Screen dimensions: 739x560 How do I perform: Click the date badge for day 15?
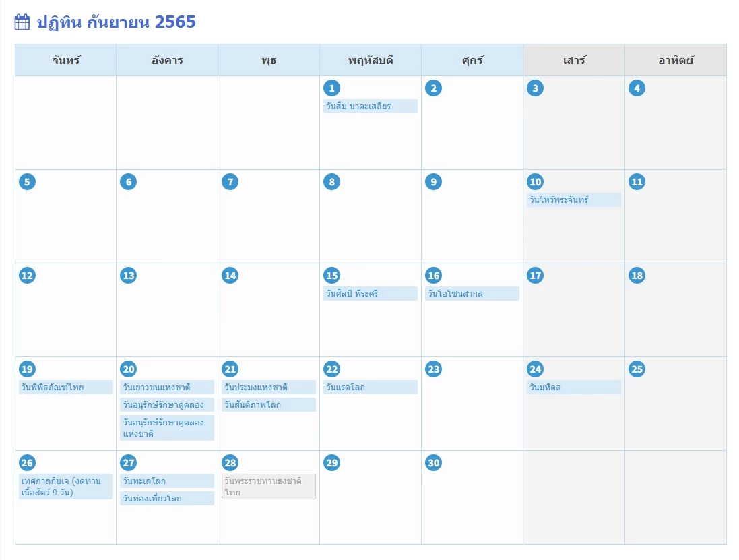point(331,276)
